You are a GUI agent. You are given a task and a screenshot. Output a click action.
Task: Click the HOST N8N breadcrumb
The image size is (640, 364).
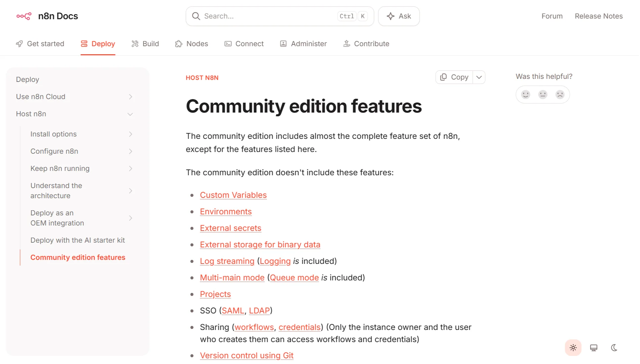pyautogui.click(x=202, y=78)
